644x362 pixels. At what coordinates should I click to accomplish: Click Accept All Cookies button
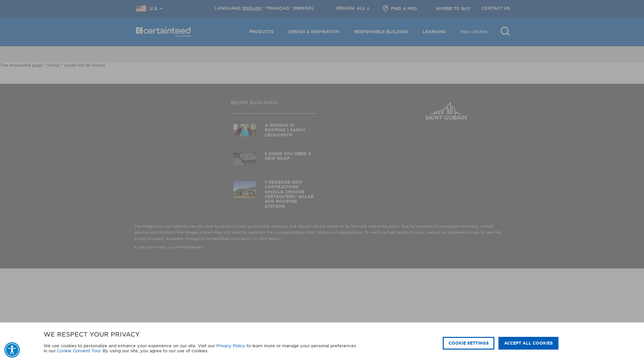(x=528, y=343)
